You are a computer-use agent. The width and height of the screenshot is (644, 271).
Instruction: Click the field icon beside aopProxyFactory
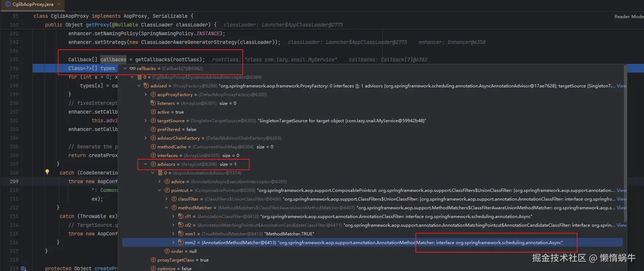(x=153, y=94)
